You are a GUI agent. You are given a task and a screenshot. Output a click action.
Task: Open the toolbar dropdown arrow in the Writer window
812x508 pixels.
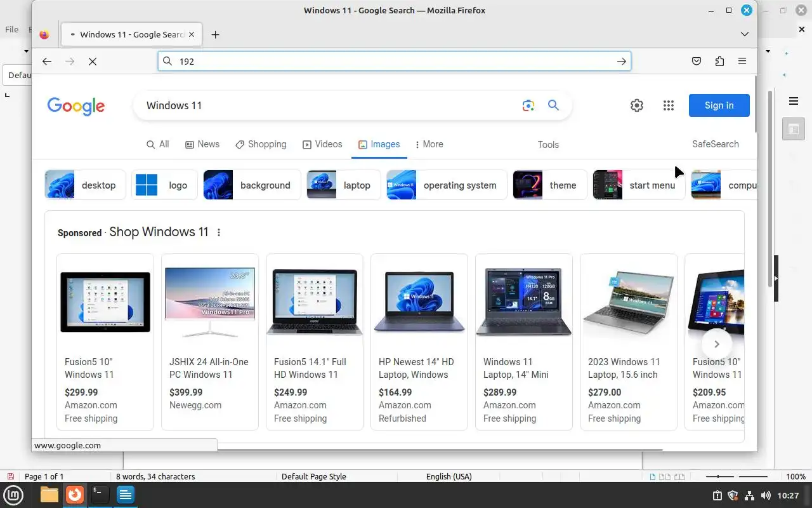coord(768,51)
